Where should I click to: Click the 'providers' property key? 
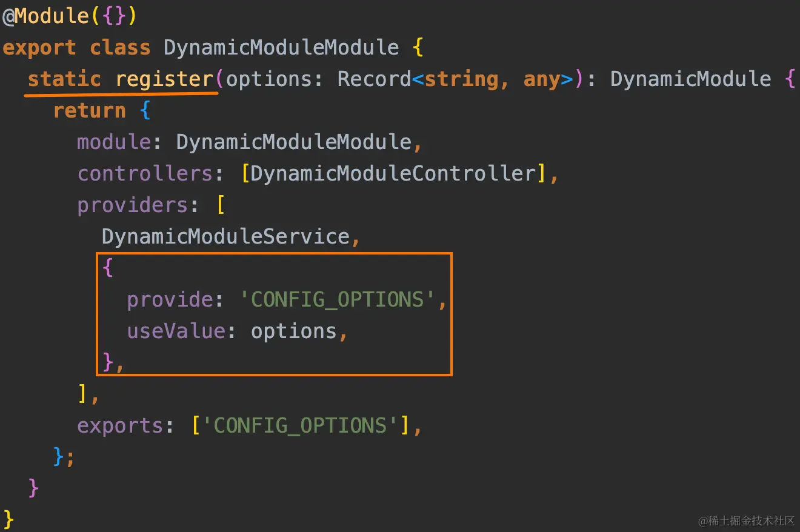(x=132, y=205)
